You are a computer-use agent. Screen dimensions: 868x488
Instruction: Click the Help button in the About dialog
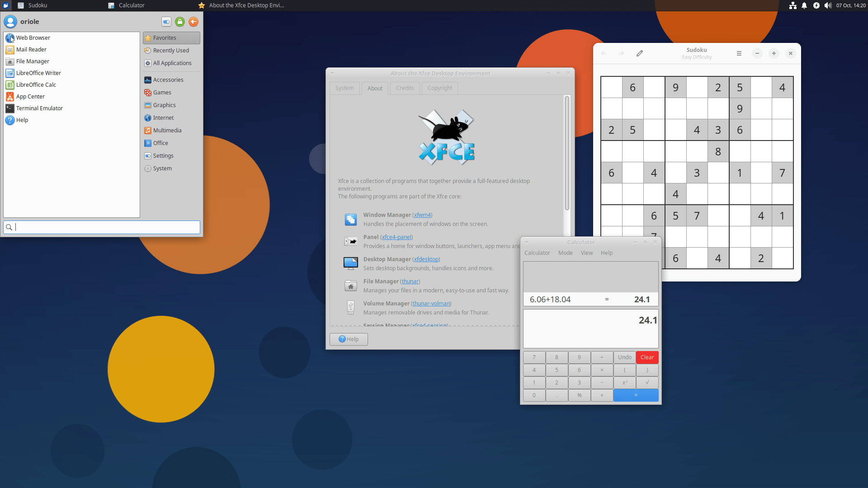(349, 339)
